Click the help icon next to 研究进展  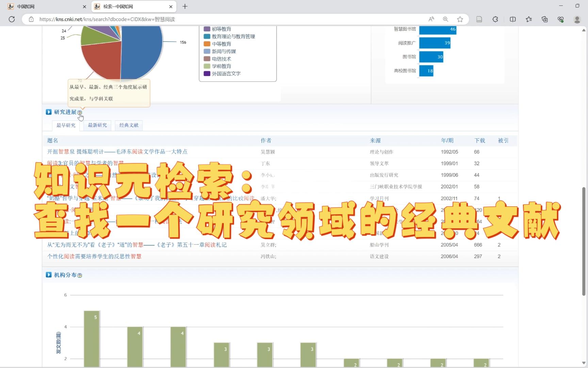[80, 112]
